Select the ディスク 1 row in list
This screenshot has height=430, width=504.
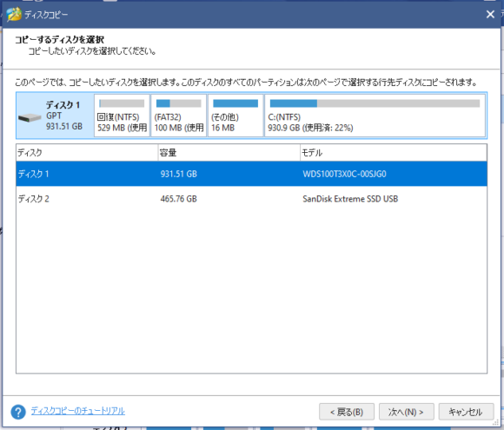(x=251, y=174)
